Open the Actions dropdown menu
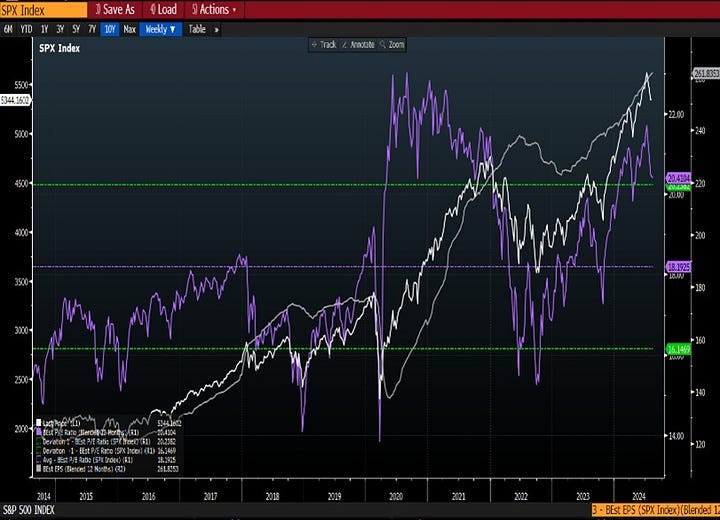The width and height of the screenshot is (720, 520). point(214,10)
